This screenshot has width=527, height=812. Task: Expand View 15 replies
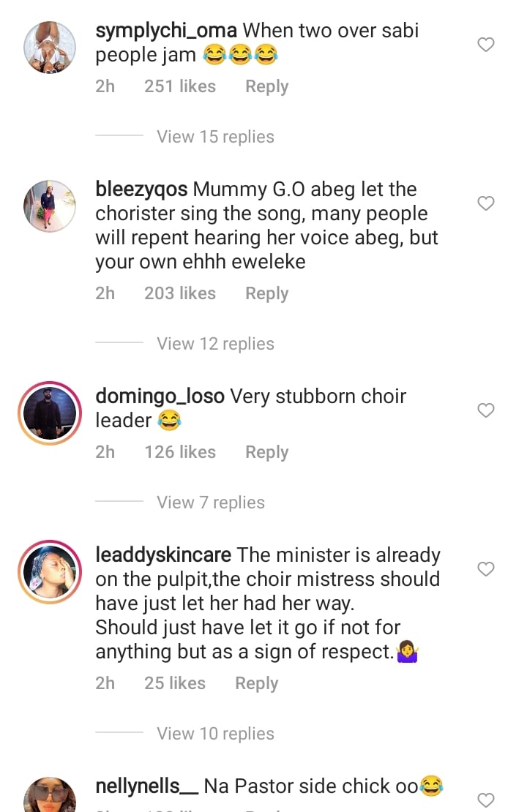(215, 137)
